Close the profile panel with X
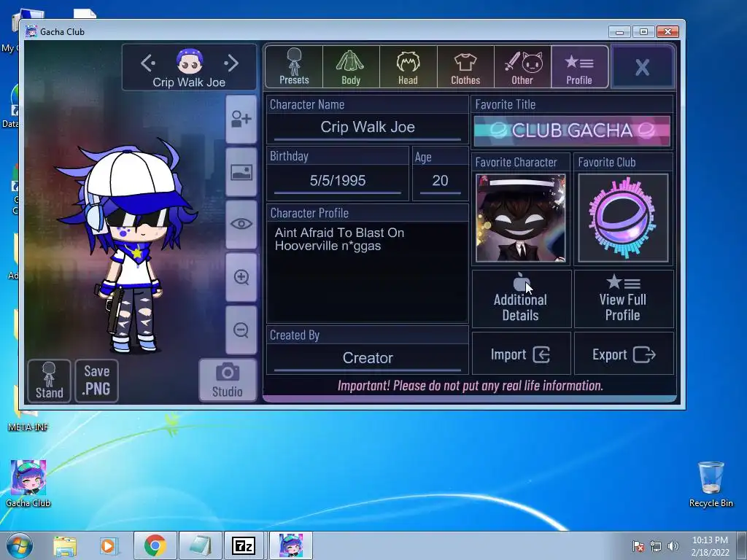Viewport: 747px width, 560px height. (642, 67)
